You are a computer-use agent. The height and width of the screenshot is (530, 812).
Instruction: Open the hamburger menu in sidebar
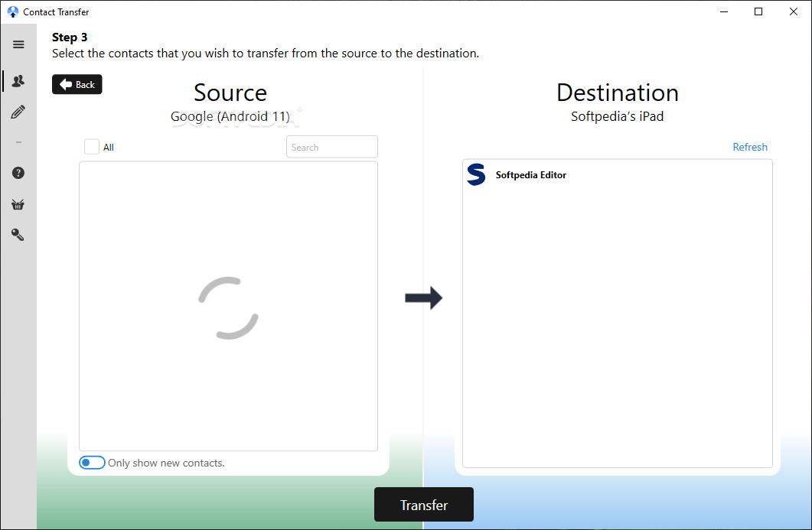[18, 44]
